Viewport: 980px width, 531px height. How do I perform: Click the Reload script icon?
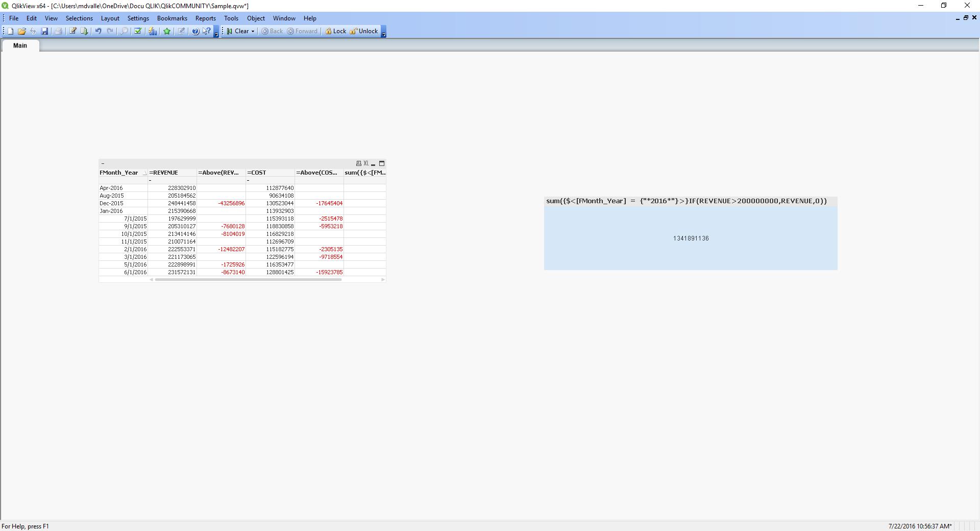pos(84,31)
